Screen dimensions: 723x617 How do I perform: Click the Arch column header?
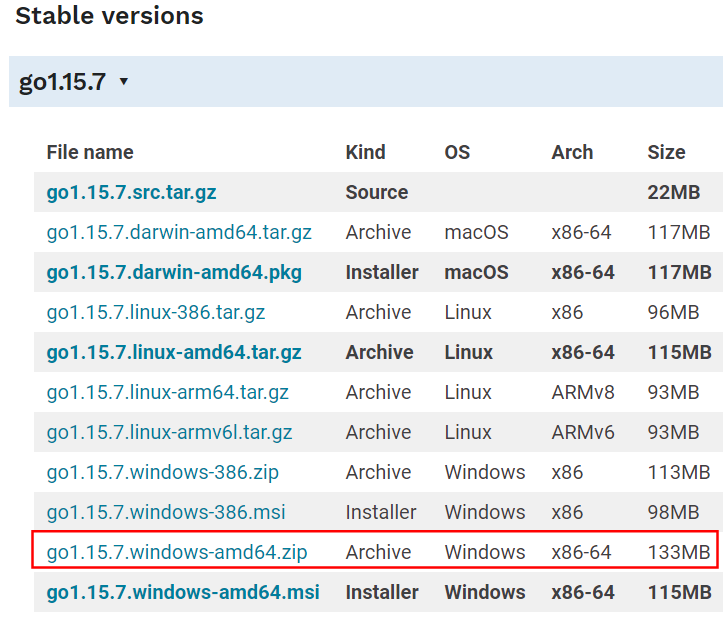coord(572,152)
